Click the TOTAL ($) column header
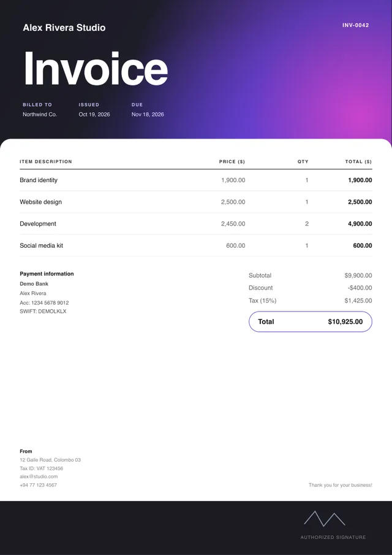The width and height of the screenshot is (392, 555). [358, 161]
